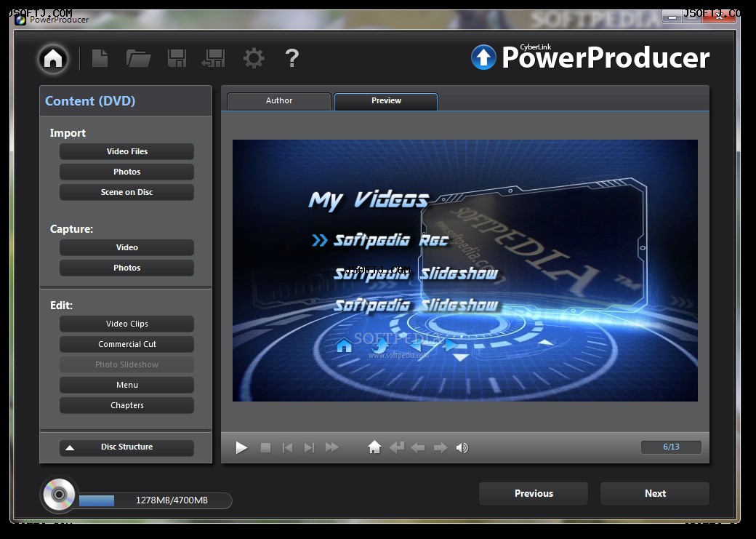This screenshot has height=539, width=756.
Task: Play the disc preview
Action: 241,448
